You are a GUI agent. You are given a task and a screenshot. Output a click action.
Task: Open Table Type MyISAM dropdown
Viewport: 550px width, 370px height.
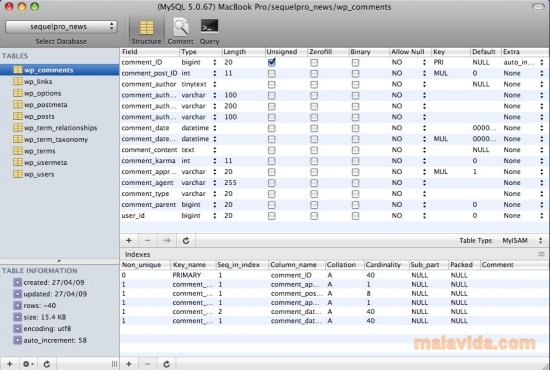(522, 241)
